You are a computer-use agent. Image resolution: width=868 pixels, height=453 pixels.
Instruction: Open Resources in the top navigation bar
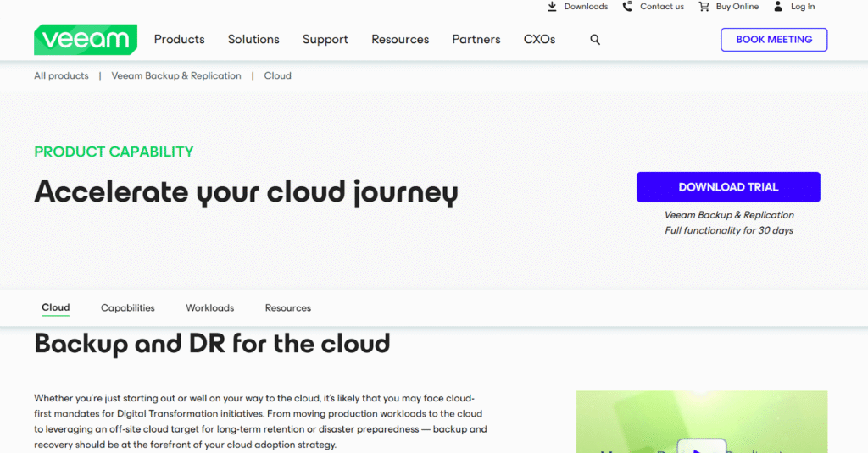(400, 40)
